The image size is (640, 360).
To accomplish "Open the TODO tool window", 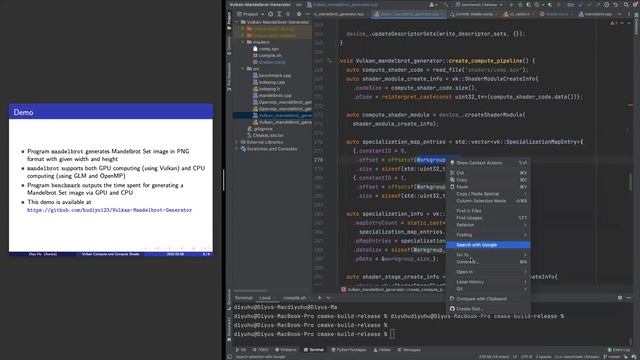I will [x=261, y=350].
